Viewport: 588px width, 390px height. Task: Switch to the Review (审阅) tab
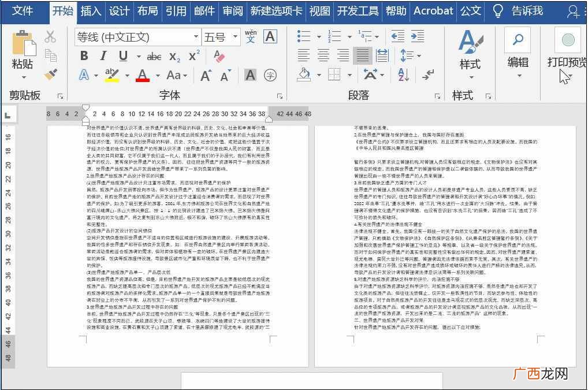233,11
